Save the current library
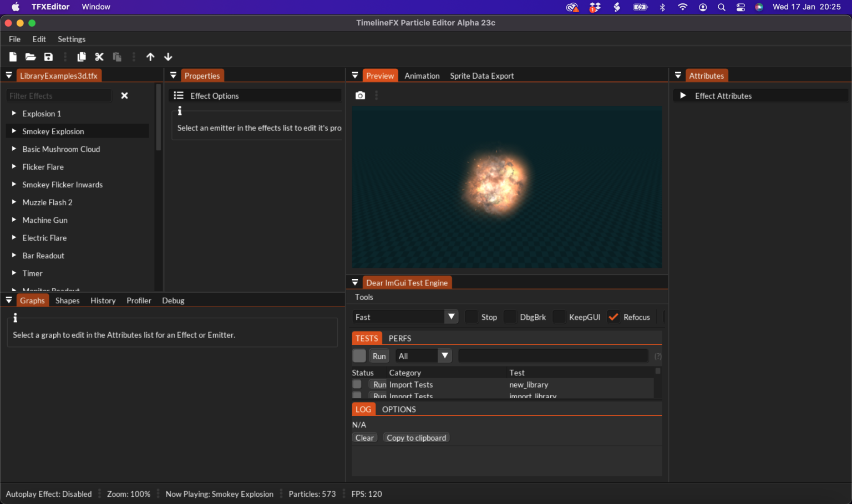 (x=48, y=57)
